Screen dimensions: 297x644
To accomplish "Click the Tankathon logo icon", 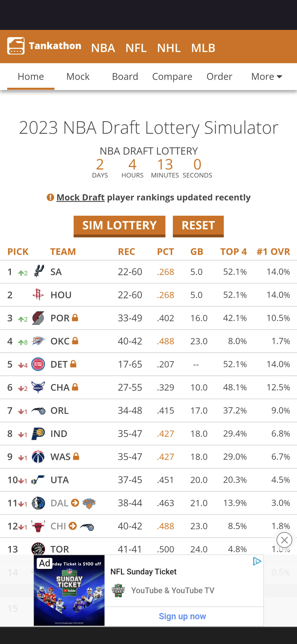I will click(16, 46).
